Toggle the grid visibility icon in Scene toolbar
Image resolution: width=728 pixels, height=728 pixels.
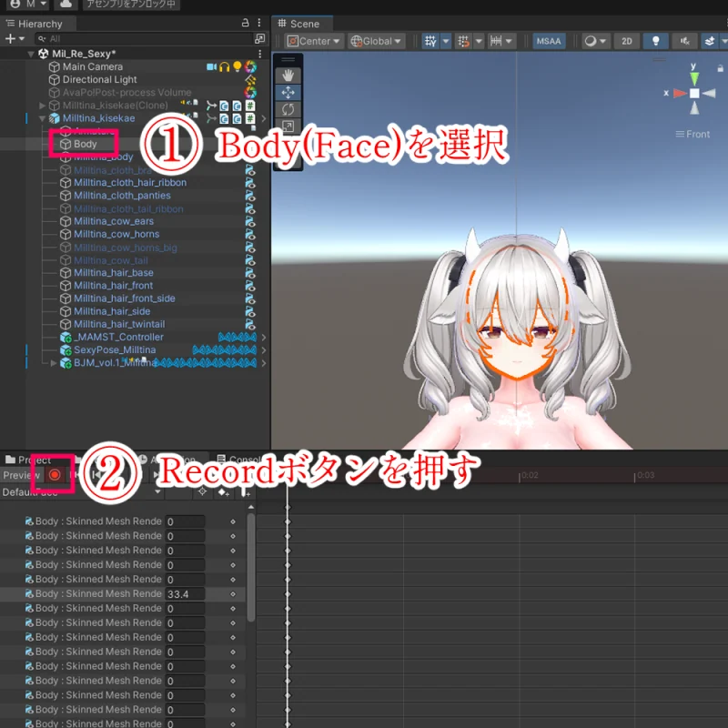click(x=430, y=41)
